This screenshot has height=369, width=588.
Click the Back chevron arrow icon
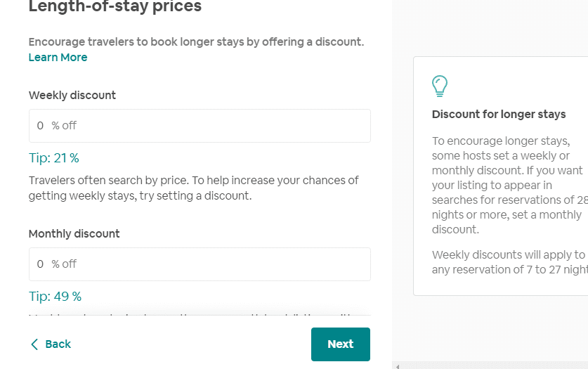[x=34, y=344]
